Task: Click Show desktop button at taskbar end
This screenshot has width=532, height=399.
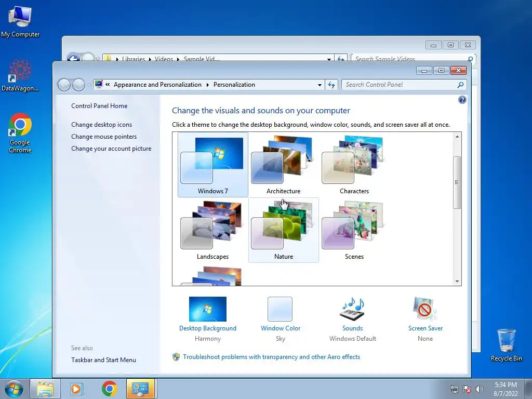Action: click(x=528, y=389)
